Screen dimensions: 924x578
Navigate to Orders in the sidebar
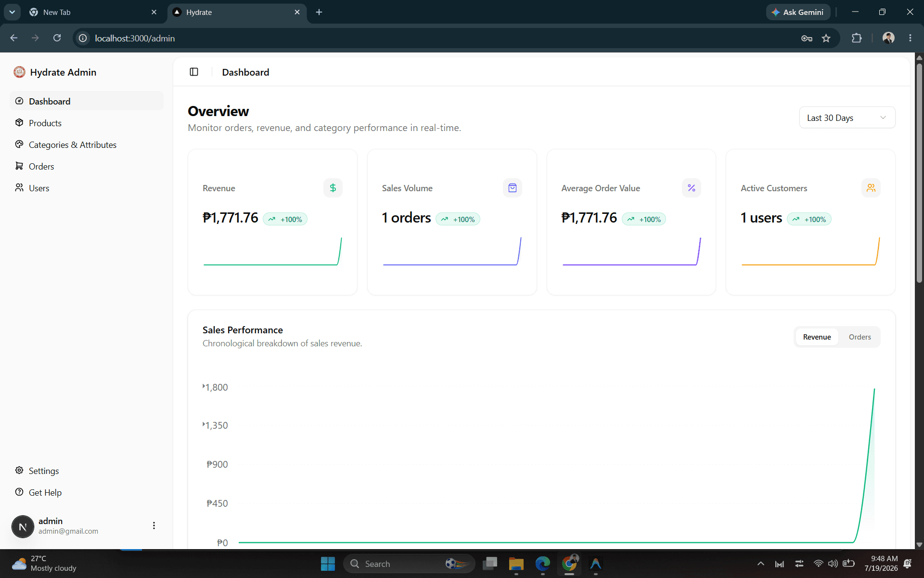pyautogui.click(x=87, y=166)
